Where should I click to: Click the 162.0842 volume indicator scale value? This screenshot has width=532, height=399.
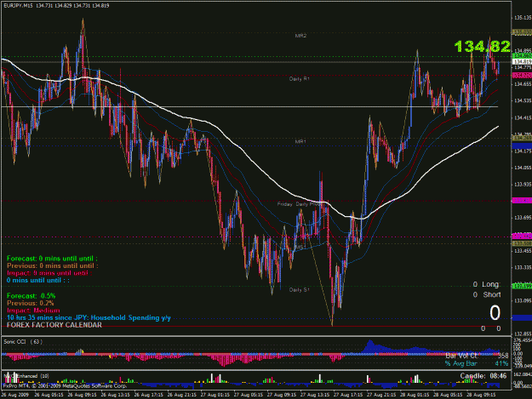coord(523,374)
